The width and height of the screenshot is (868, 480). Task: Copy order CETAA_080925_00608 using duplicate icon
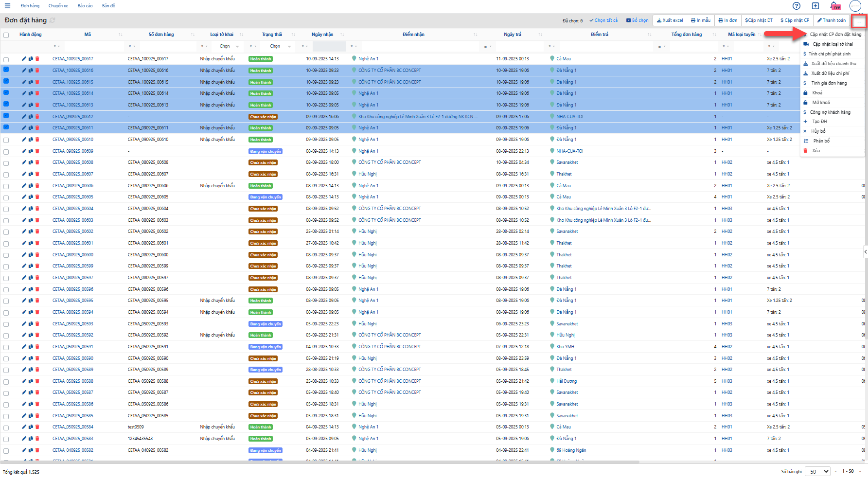pyautogui.click(x=31, y=162)
